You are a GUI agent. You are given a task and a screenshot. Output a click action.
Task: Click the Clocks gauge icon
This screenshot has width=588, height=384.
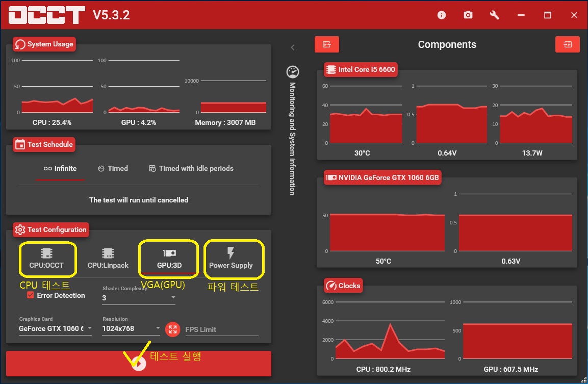[331, 286]
